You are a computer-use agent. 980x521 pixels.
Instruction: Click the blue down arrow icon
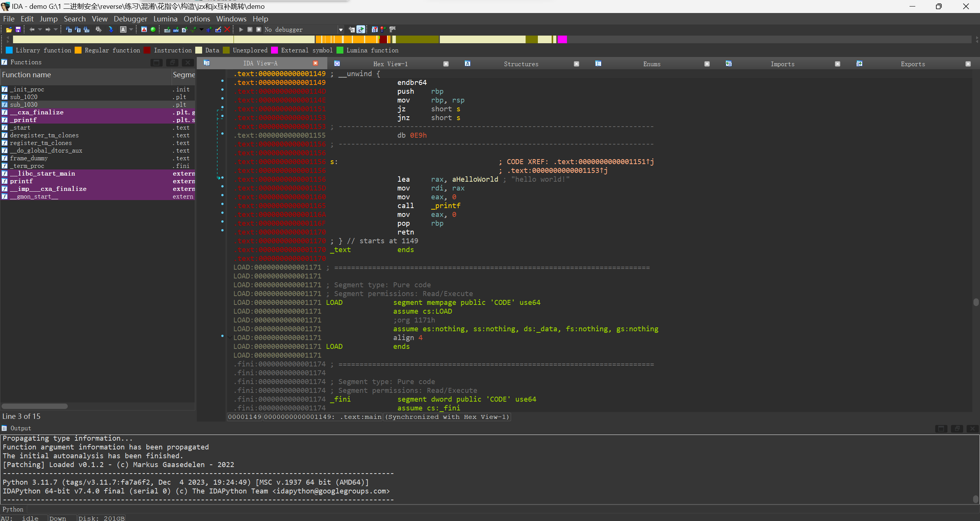click(111, 29)
